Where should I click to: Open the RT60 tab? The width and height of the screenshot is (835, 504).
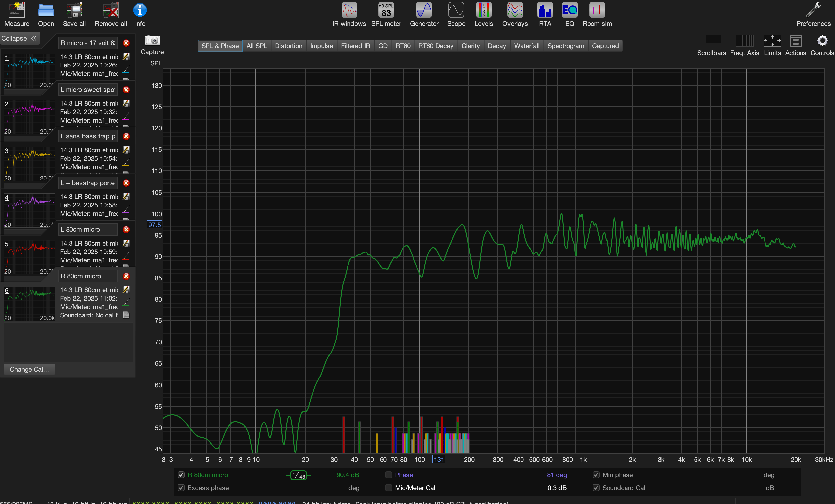click(x=403, y=46)
